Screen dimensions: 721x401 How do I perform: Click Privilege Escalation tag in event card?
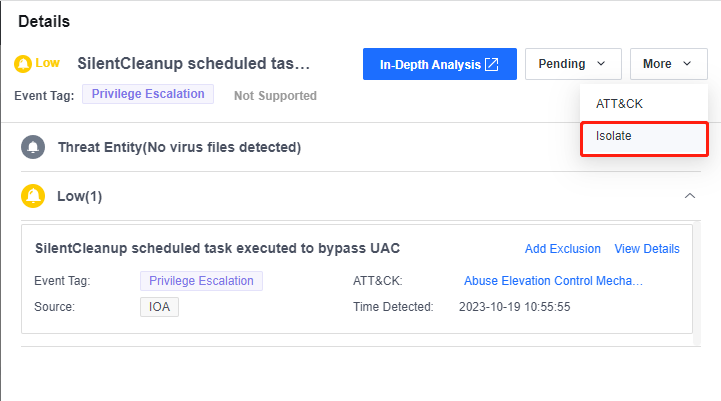tap(201, 281)
